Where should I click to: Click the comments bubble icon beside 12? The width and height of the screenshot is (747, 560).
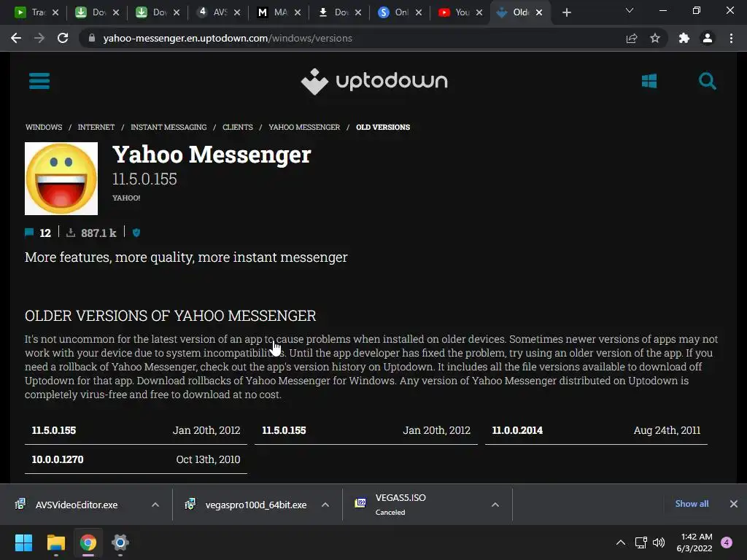click(x=29, y=233)
